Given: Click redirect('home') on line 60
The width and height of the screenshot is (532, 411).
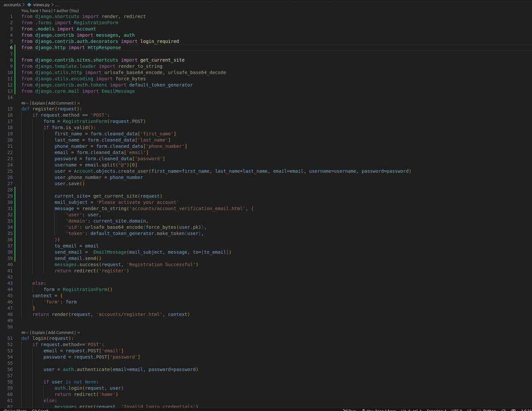Looking at the screenshot, I should tap(96, 394).
